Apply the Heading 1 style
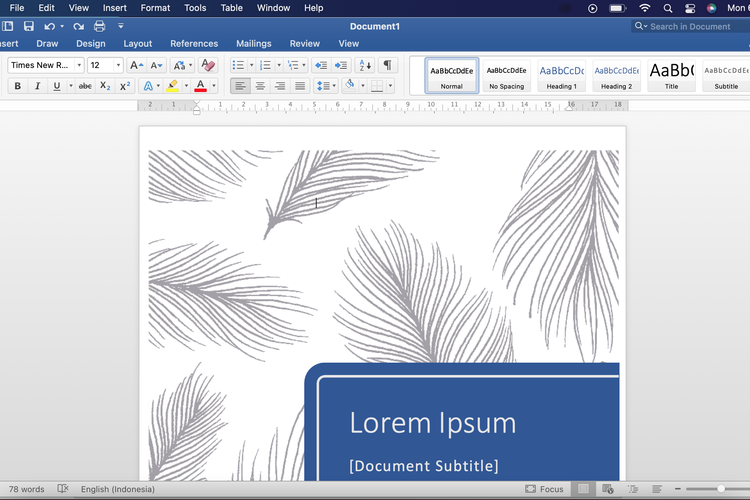This screenshot has height=500, width=750. tap(561, 75)
